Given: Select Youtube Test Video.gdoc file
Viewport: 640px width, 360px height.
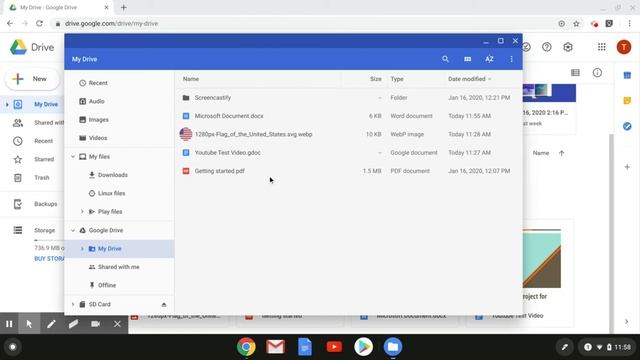Looking at the screenshot, I should pyautogui.click(x=349, y=153).
